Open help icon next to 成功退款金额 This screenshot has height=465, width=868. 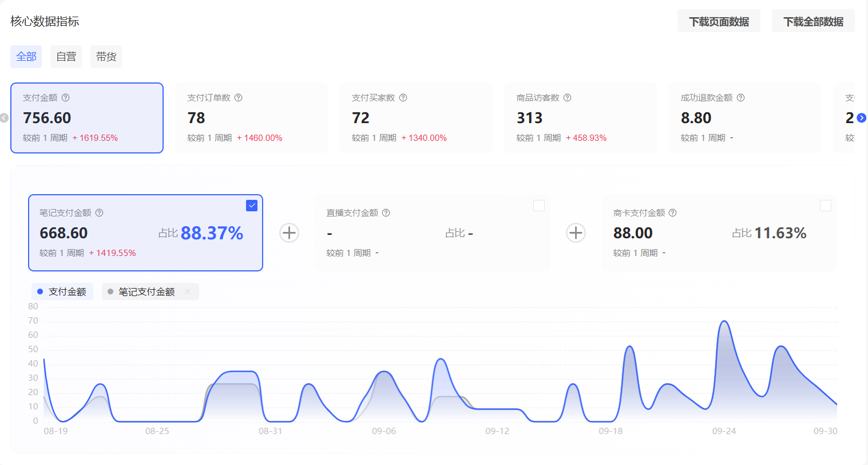[741, 98]
